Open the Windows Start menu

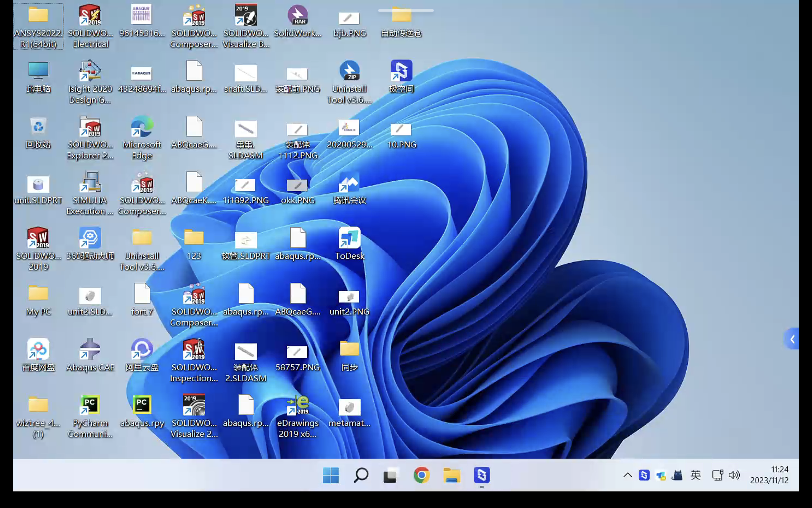[x=331, y=475]
